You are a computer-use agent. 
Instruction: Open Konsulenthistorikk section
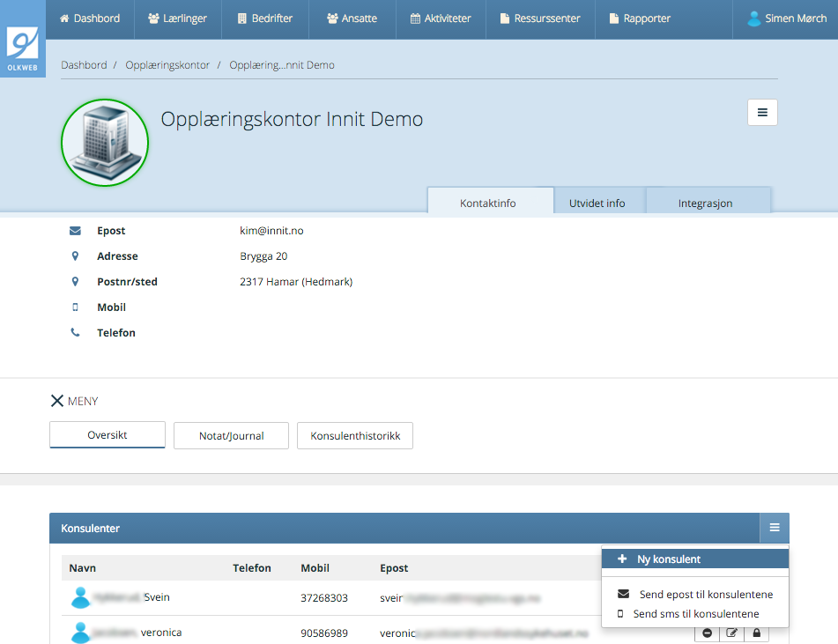pyautogui.click(x=355, y=435)
